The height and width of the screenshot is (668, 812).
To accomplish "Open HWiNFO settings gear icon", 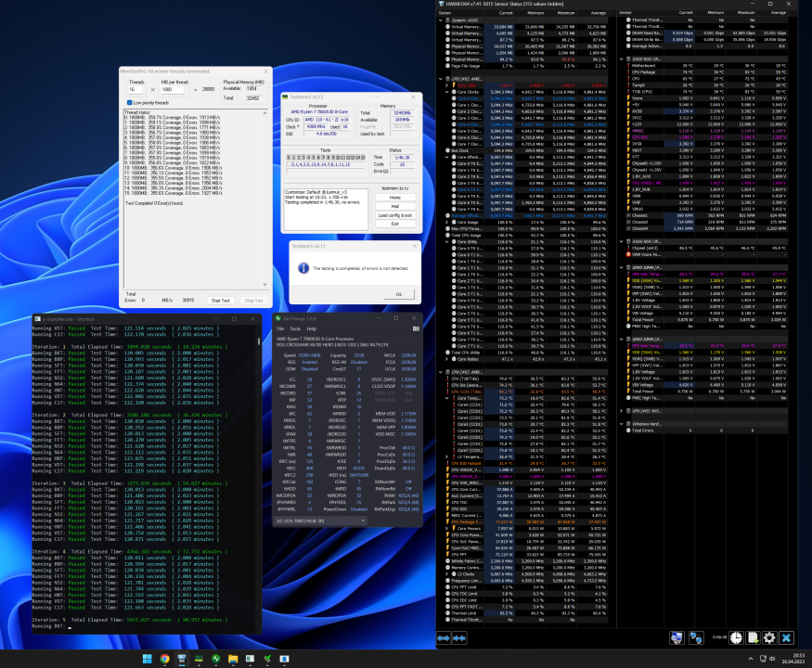I will click(x=768, y=637).
